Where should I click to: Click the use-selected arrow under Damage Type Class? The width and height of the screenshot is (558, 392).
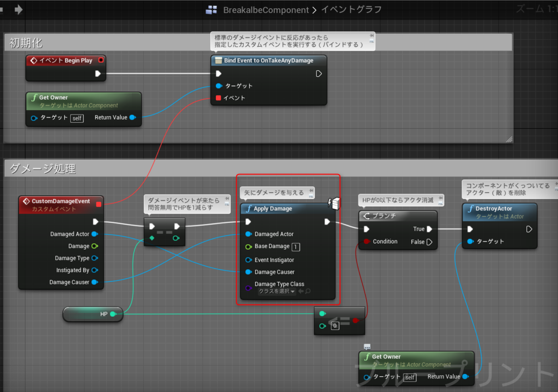[301, 291]
